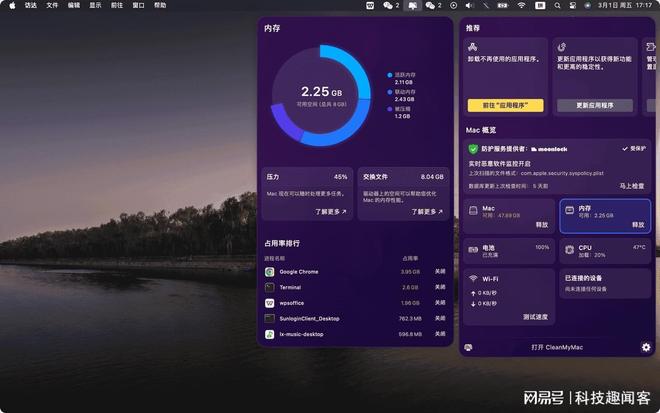Click the memory usage donut chart

(x=321, y=96)
